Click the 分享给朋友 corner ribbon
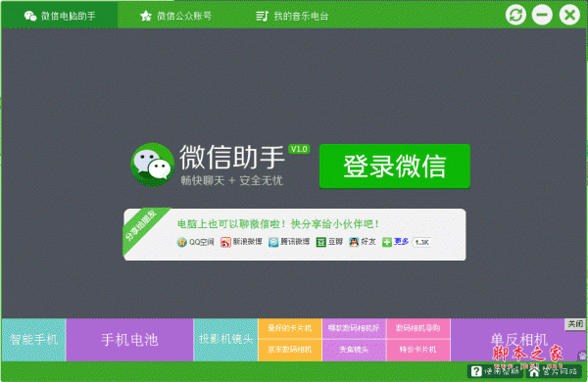 [x=142, y=225]
